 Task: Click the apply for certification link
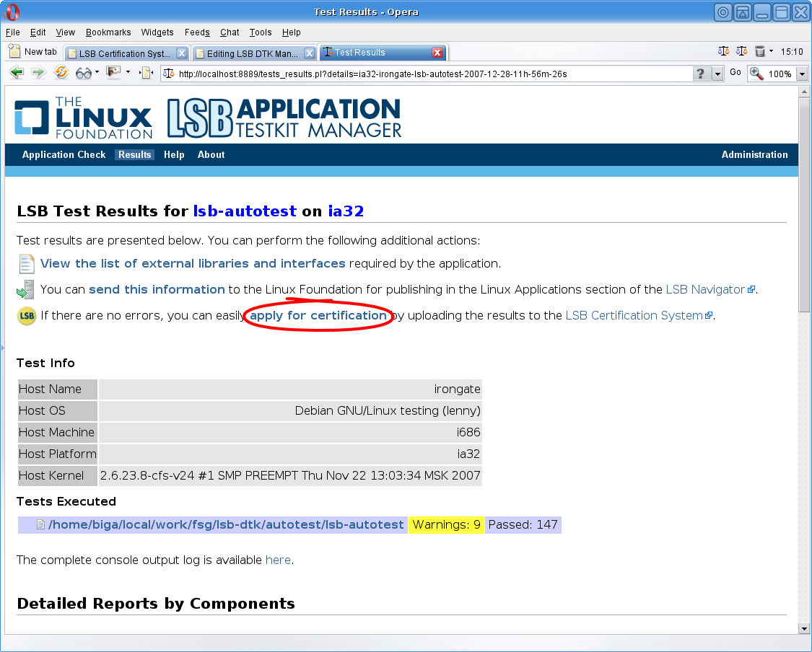click(x=318, y=315)
